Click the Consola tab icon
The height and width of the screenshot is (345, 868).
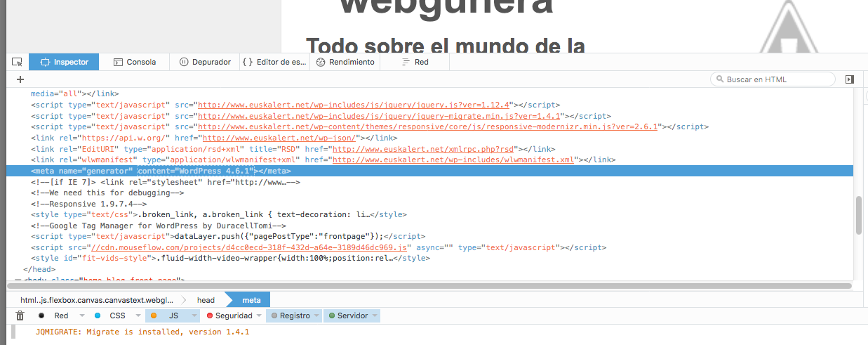pyautogui.click(x=117, y=62)
